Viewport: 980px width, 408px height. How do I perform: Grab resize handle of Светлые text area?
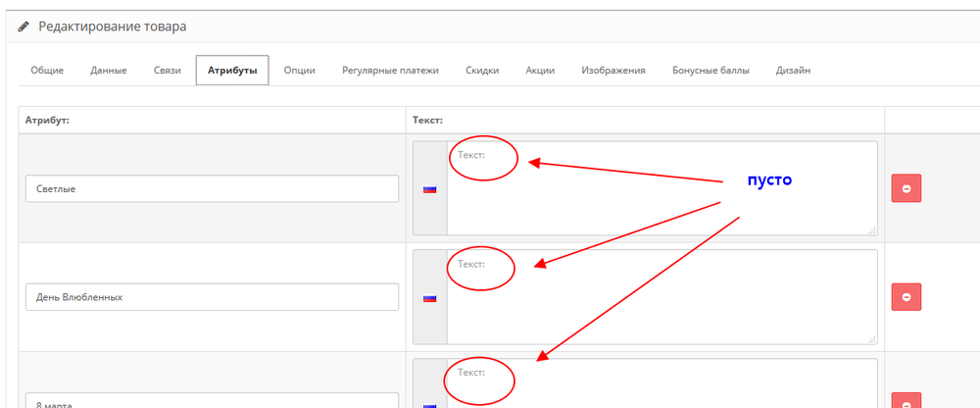(x=871, y=229)
